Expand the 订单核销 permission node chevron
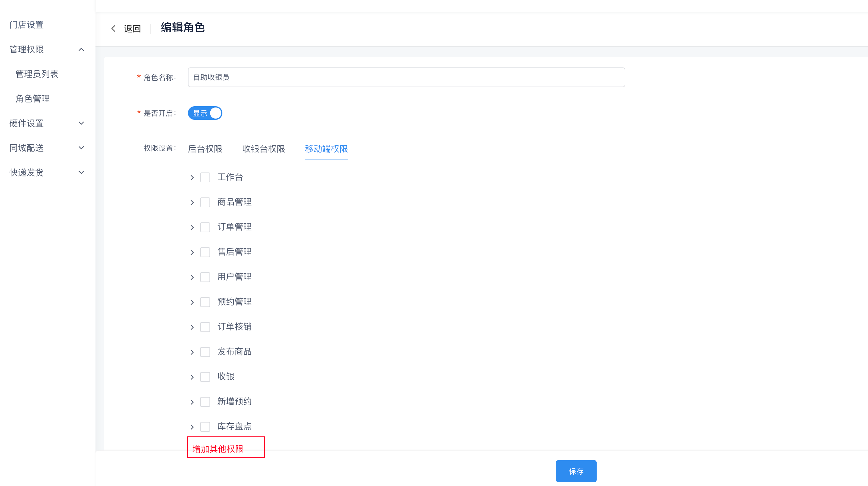 (x=192, y=327)
